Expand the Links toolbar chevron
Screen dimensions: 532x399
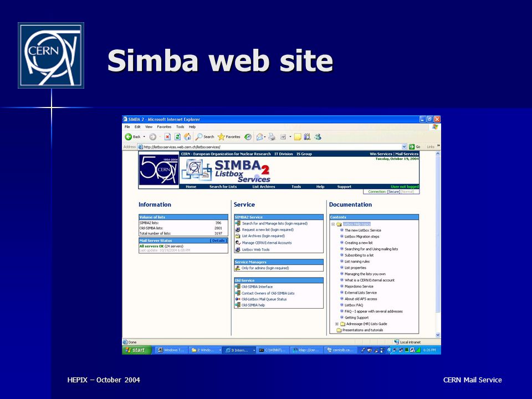tap(438, 146)
